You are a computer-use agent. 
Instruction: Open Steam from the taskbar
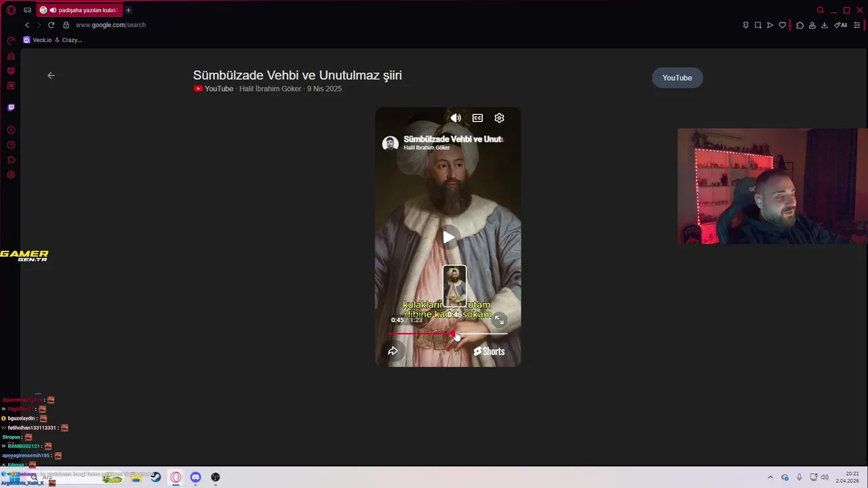[156, 477]
